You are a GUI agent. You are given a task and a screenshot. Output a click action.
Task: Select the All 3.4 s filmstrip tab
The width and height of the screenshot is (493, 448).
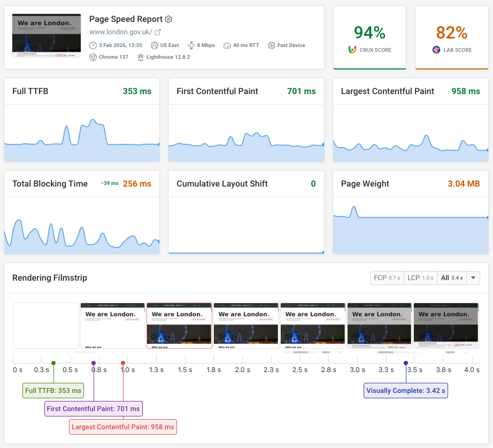[452, 278]
